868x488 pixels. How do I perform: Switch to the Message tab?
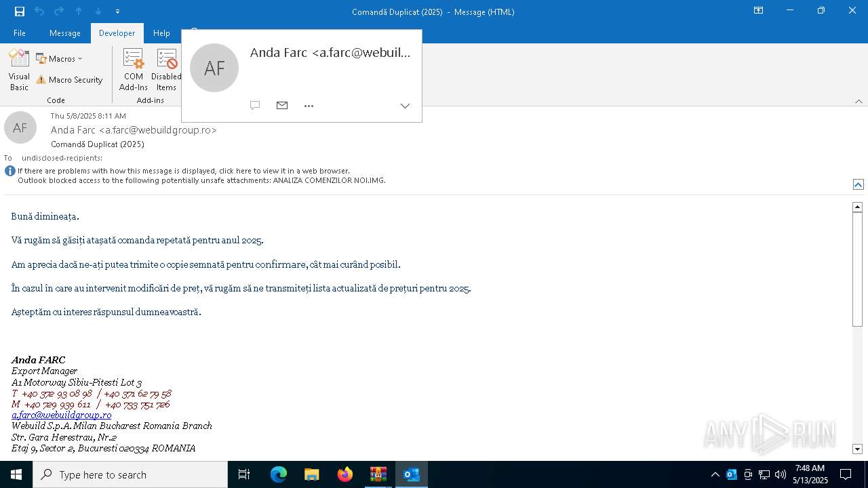pos(65,33)
